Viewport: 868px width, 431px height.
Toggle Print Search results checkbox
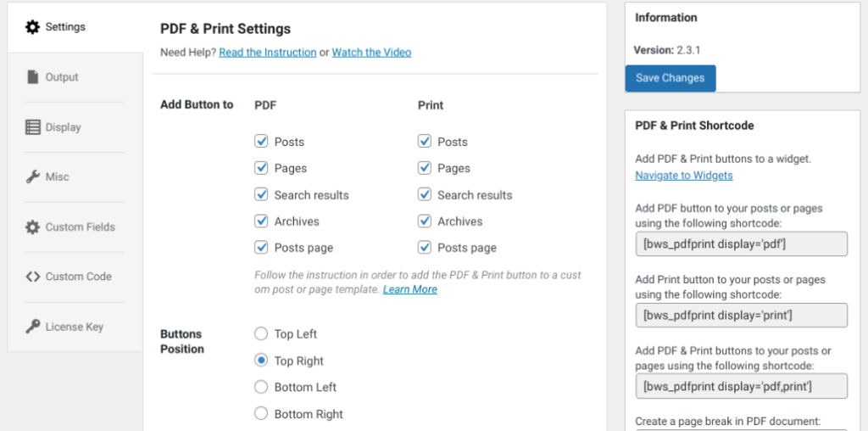(425, 194)
